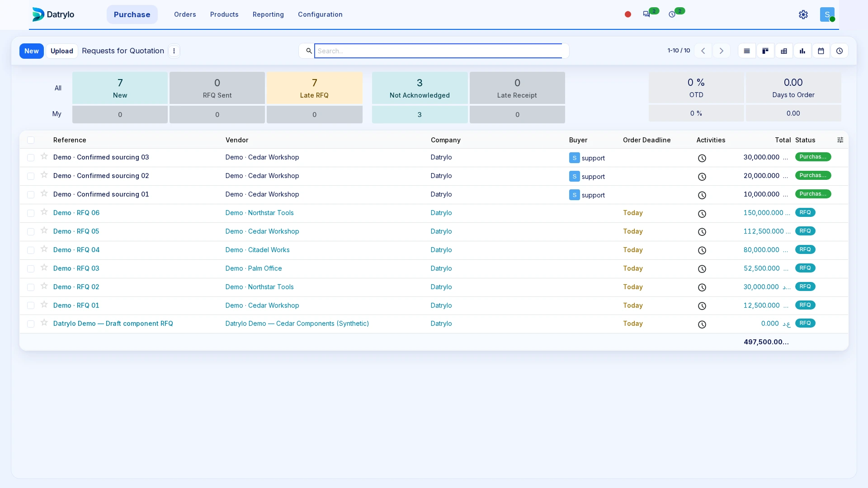Open activity clock for RFQ 04
Image resolution: width=868 pixels, height=488 pixels.
click(702, 250)
